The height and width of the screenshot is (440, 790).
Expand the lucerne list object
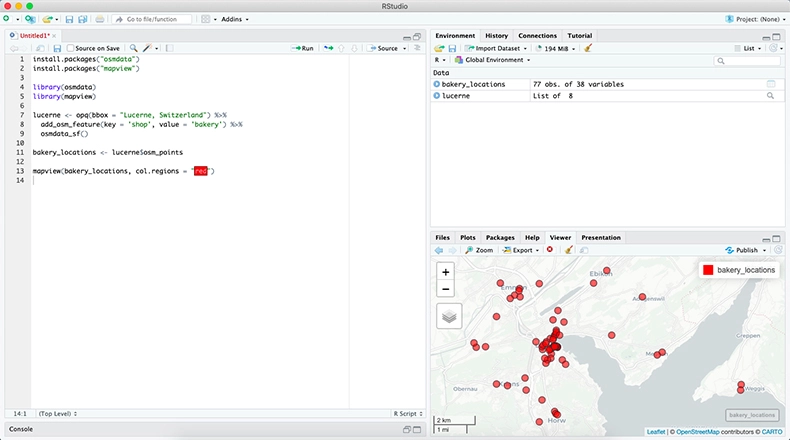coord(437,95)
